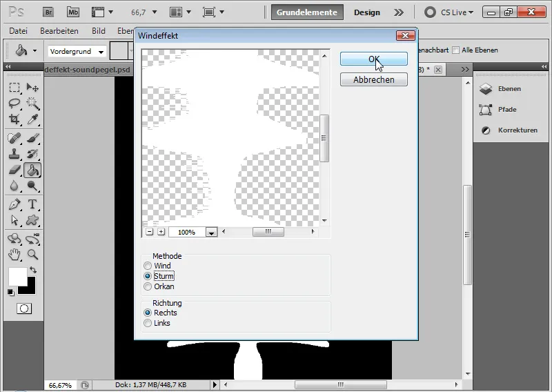Switch to deffekt-soundpegel.psd document tab

88,70
